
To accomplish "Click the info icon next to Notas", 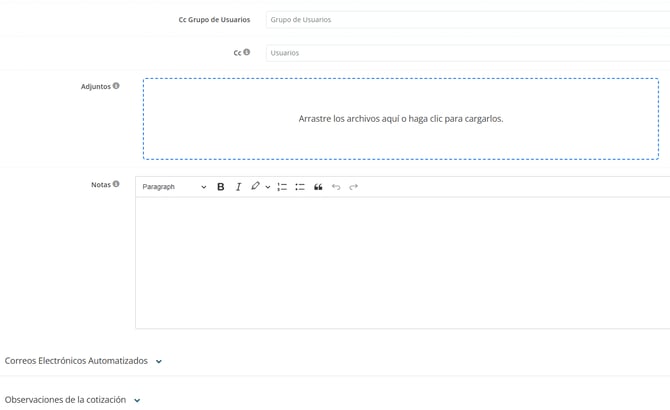I will (116, 184).
